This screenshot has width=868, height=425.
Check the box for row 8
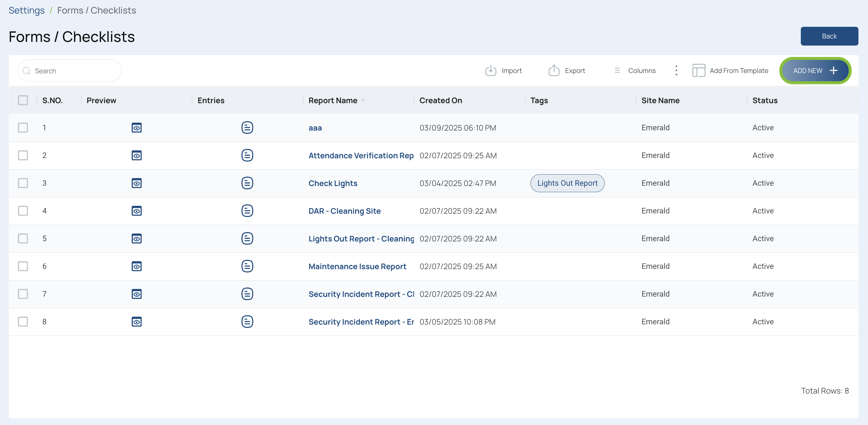pyautogui.click(x=23, y=322)
